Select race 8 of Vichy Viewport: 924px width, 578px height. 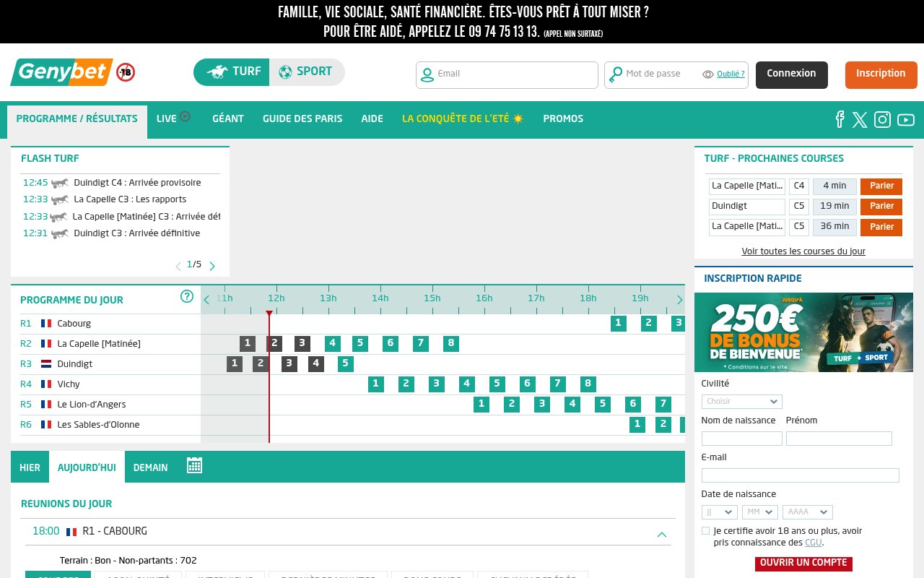(588, 384)
